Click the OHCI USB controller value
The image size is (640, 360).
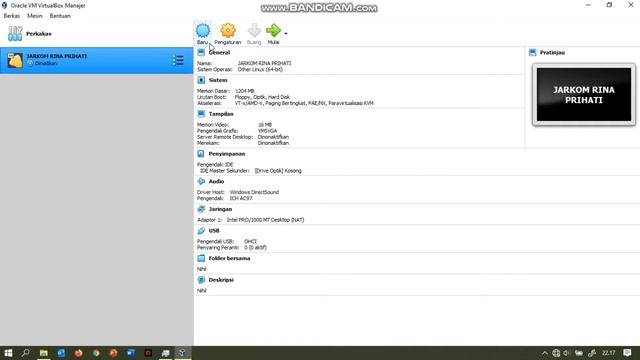(x=250, y=241)
